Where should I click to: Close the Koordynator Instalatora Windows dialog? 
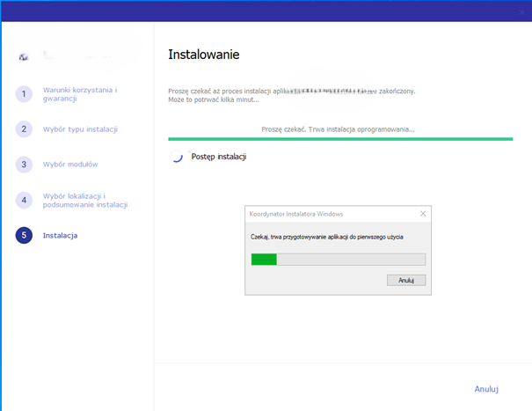423,214
